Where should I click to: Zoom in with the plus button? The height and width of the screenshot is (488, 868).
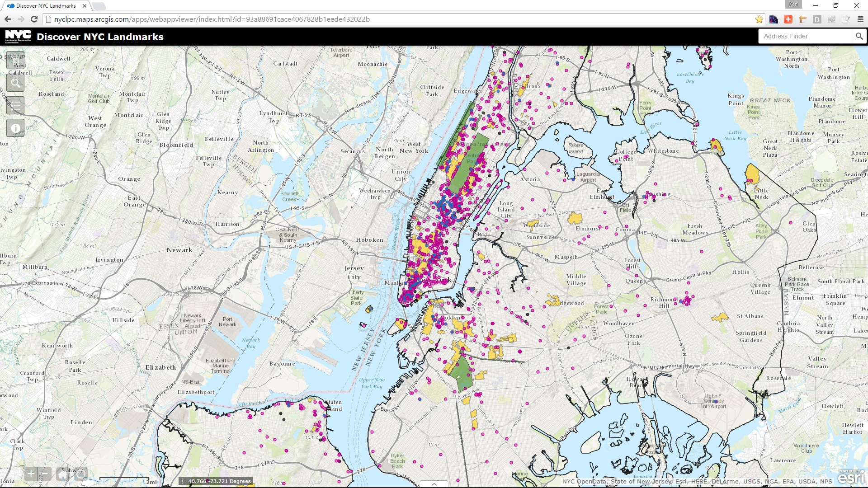[30, 474]
